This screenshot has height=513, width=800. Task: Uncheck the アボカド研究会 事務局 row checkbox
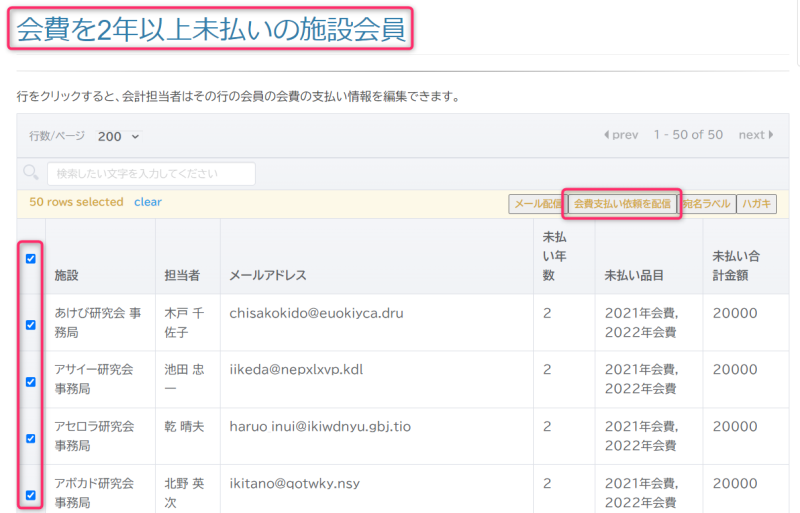pyautogui.click(x=31, y=495)
